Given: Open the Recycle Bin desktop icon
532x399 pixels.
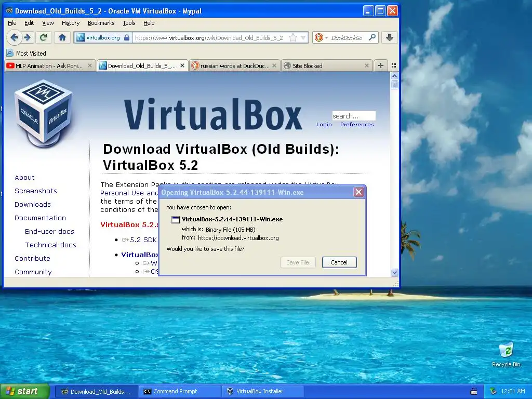Looking at the screenshot, I should (x=506, y=355).
